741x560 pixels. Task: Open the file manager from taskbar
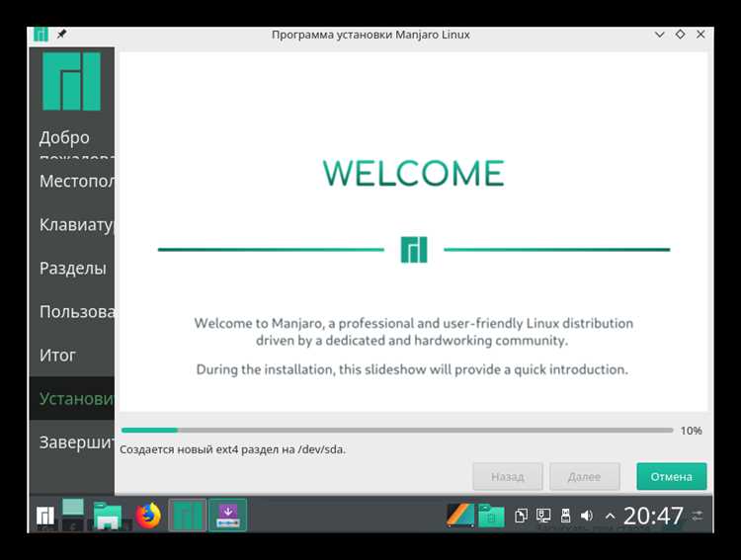[x=109, y=516]
